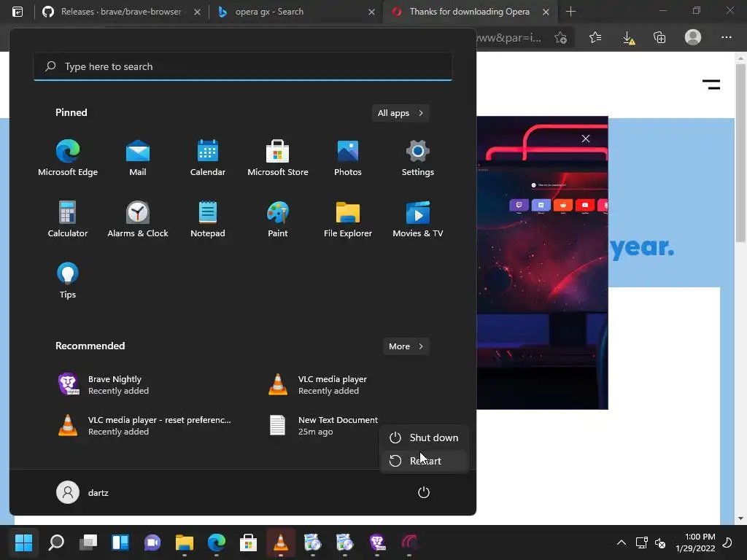Open a new Edge tab
Viewport: 747px width, 560px height.
click(x=570, y=12)
